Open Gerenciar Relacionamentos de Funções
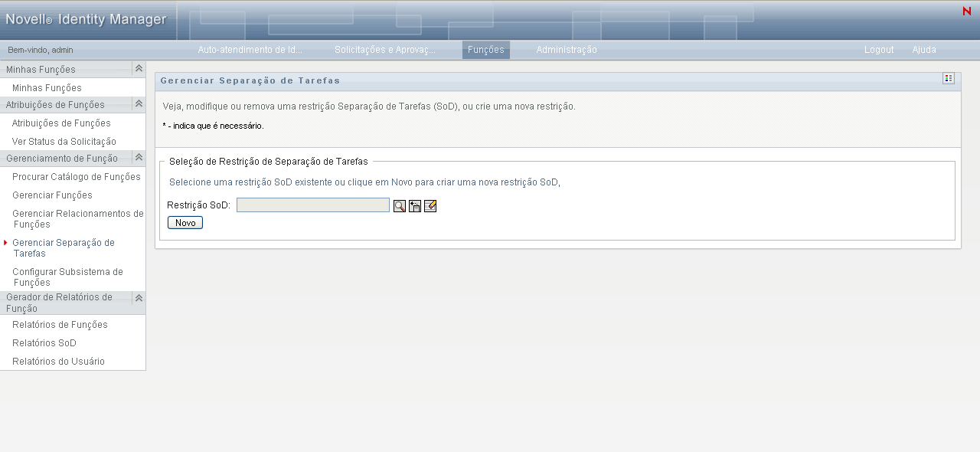 [78, 219]
